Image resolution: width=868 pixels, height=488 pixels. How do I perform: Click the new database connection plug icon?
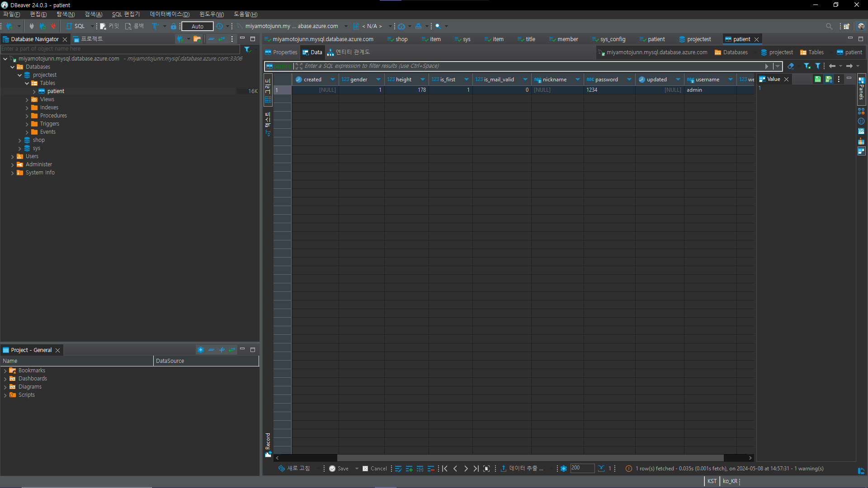[x=9, y=26]
